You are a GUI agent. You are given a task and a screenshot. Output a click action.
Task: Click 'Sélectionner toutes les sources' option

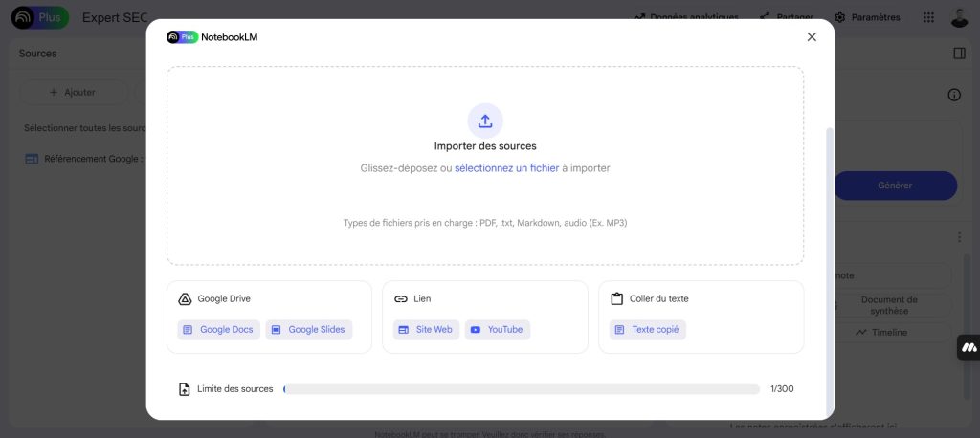pos(84,127)
